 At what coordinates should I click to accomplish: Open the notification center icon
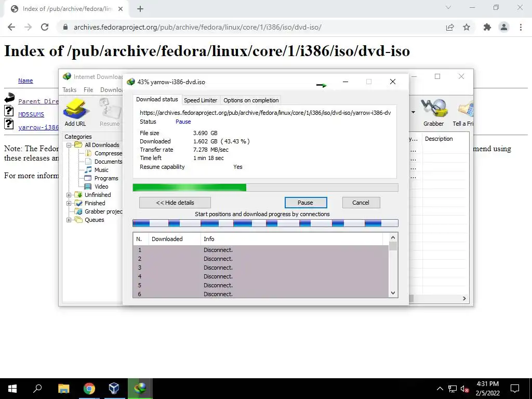point(515,389)
